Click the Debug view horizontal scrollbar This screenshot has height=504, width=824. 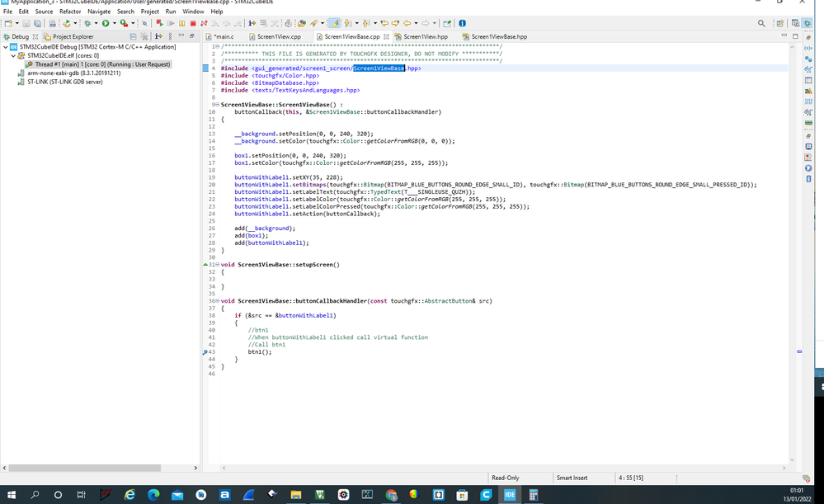[85, 468]
